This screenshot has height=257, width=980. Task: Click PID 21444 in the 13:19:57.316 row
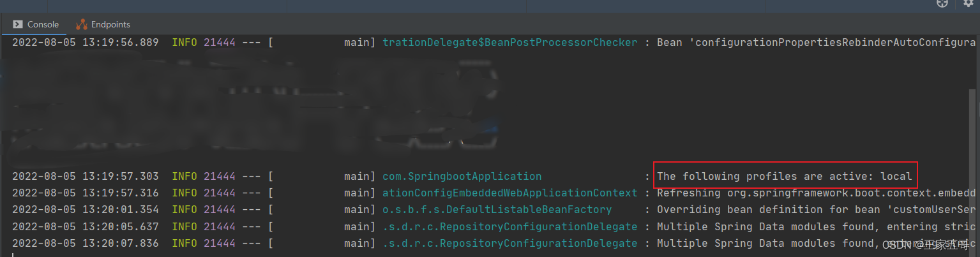click(x=220, y=193)
